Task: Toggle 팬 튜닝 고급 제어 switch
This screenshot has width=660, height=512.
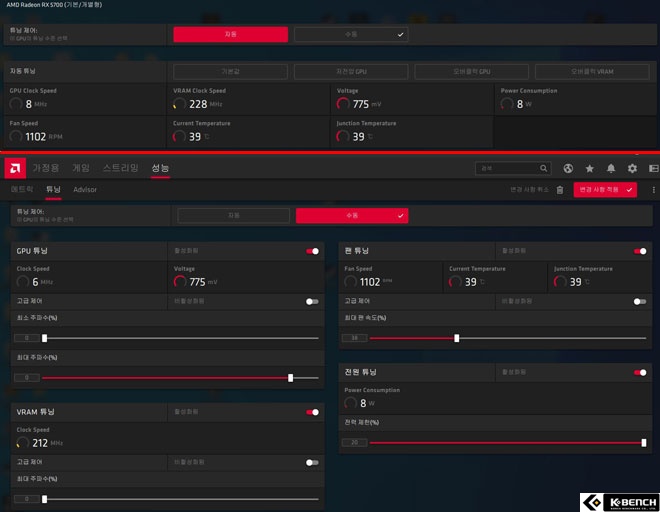Action: [640, 301]
